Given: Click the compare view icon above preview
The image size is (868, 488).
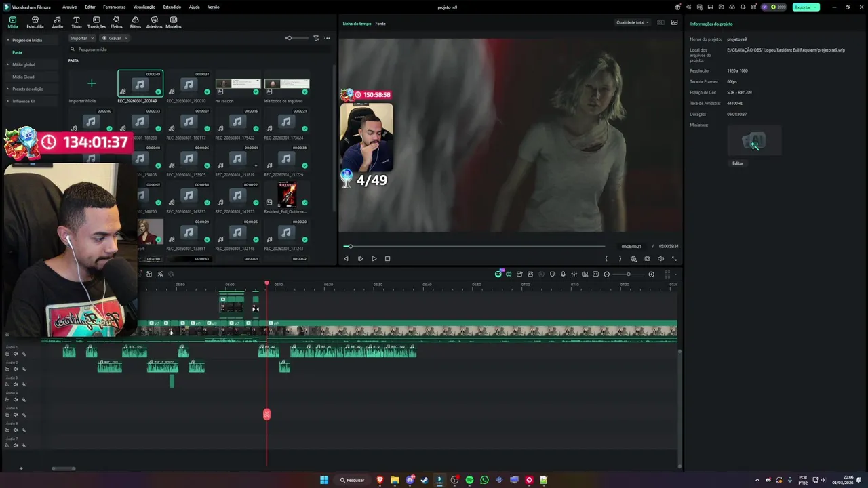Looking at the screenshot, I should (660, 22).
